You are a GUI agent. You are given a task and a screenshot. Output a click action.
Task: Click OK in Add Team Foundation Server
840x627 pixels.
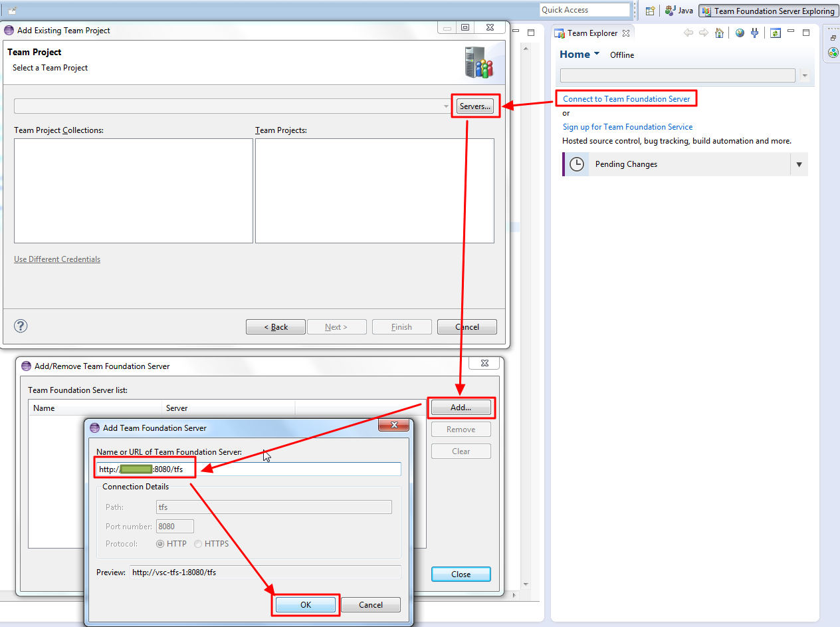(306, 605)
